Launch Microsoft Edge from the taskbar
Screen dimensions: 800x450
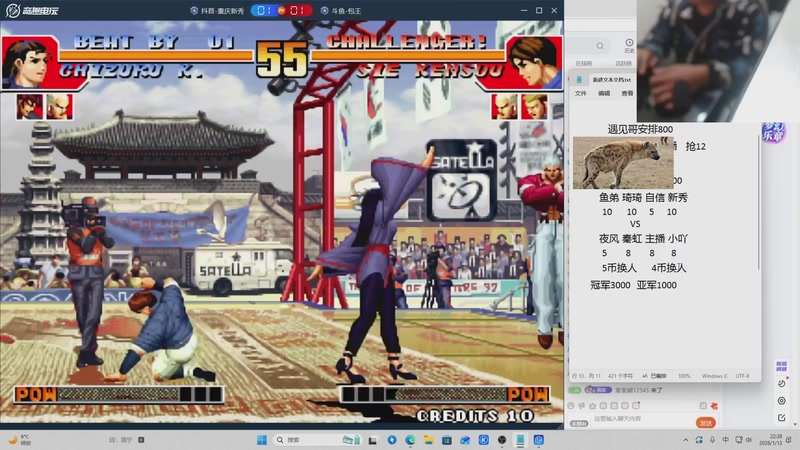pos(410,440)
